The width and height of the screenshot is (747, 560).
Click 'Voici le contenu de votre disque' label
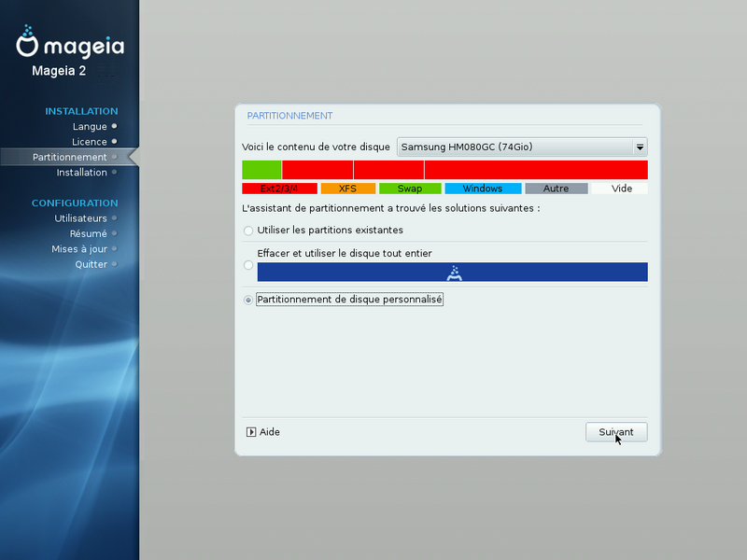click(316, 147)
